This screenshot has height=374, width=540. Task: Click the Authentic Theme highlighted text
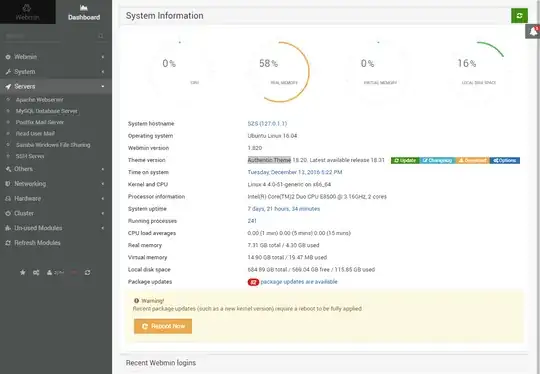pos(269,160)
